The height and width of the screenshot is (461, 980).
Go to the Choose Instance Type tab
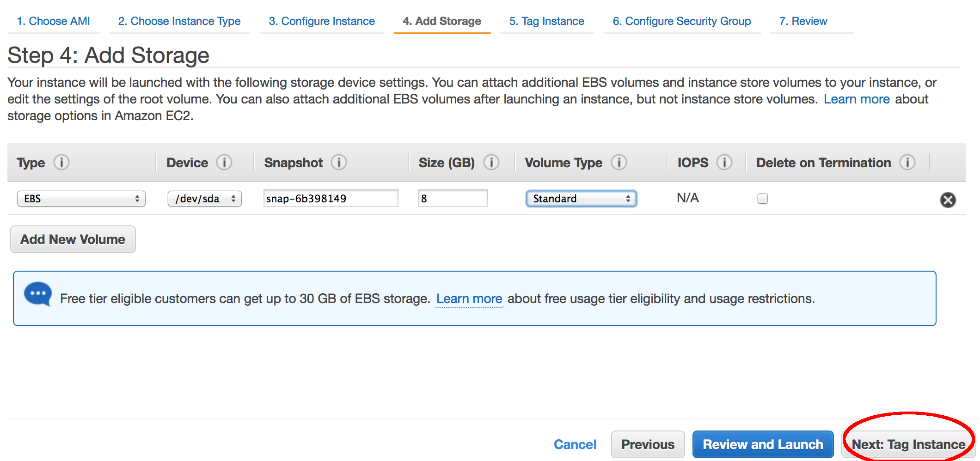(179, 21)
